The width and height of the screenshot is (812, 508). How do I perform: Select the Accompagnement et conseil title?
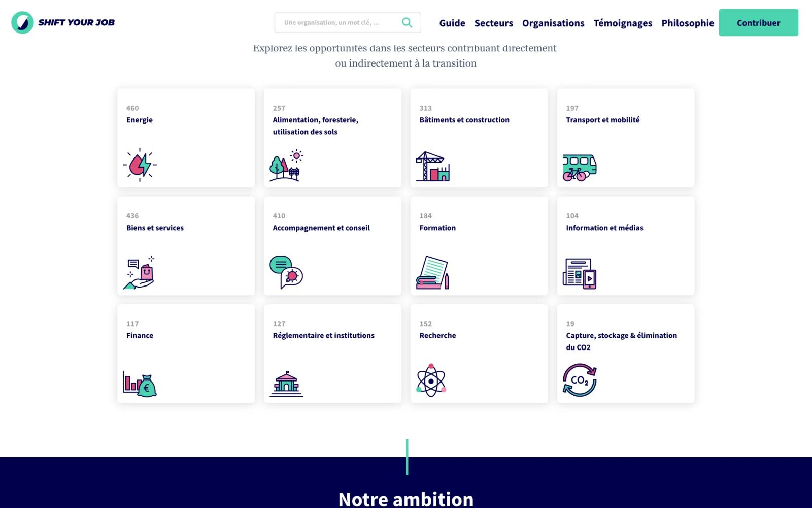(x=321, y=228)
